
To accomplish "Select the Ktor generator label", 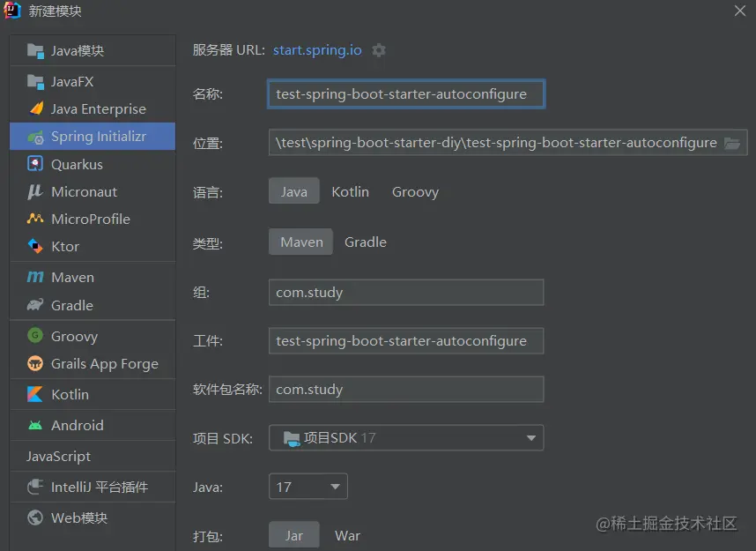I will [65, 246].
